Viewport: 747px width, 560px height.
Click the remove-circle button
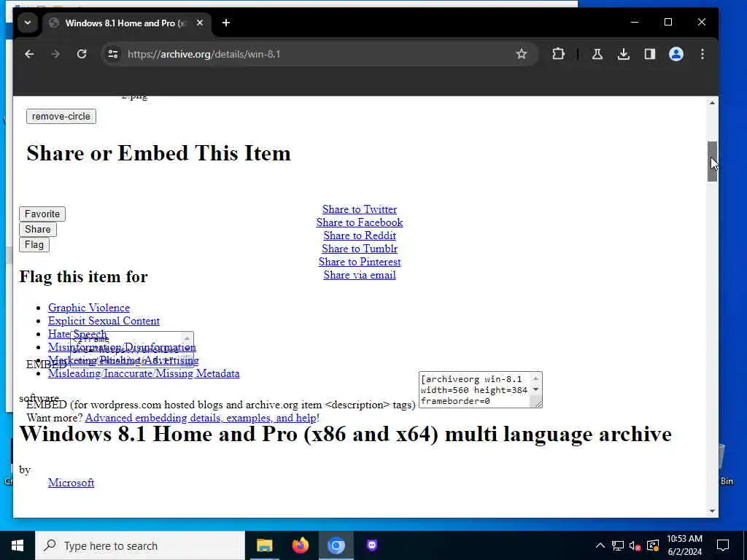pyautogui.click(x=61, y=116)
